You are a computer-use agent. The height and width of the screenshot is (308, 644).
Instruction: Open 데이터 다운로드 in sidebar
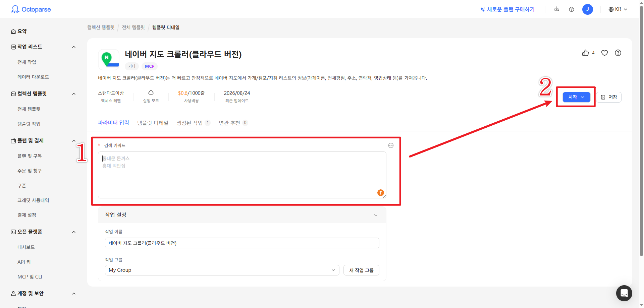click(x=33, y=77)
